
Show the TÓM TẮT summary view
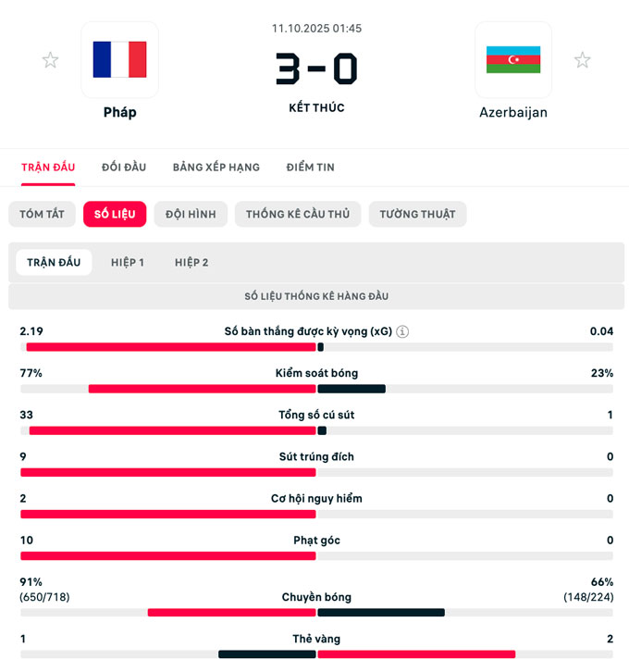(42, 214)
